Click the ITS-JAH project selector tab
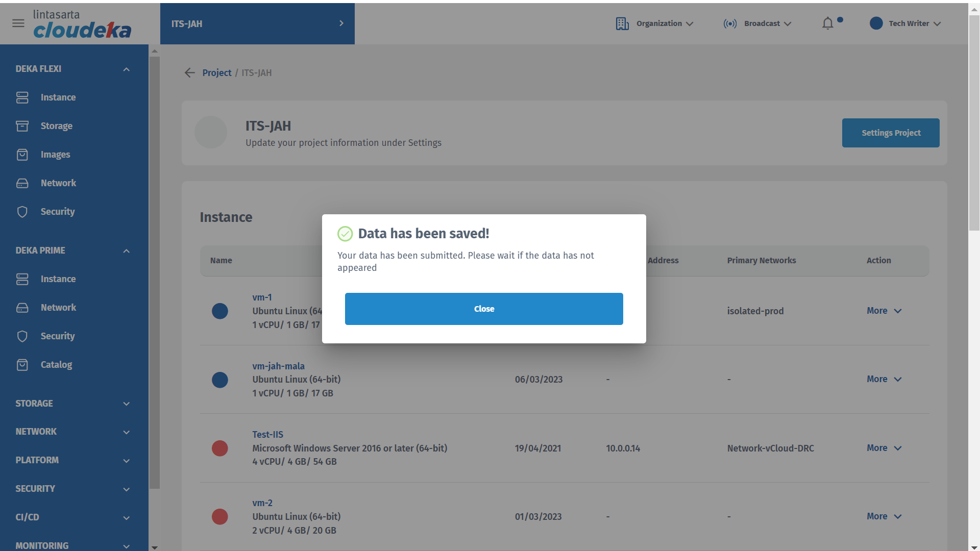 pyautogui.click(x=257, y=23)
